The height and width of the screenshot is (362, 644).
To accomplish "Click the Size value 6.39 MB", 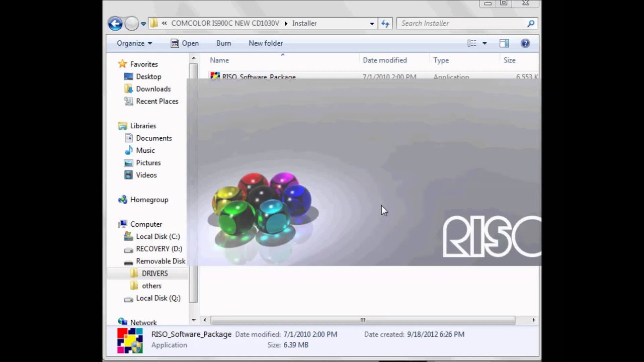I will 295,345.
